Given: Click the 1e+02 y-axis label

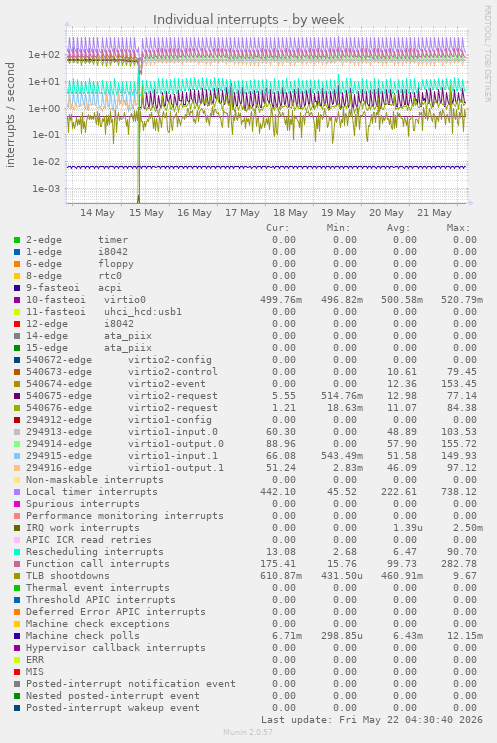Looking at the screenshot, I should 45,55.
